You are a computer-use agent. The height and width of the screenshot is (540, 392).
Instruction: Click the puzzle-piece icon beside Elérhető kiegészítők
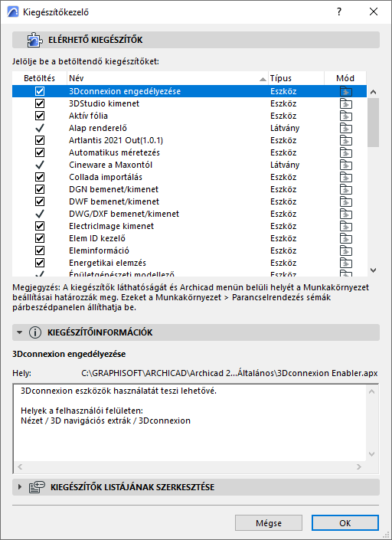(34, 40)
